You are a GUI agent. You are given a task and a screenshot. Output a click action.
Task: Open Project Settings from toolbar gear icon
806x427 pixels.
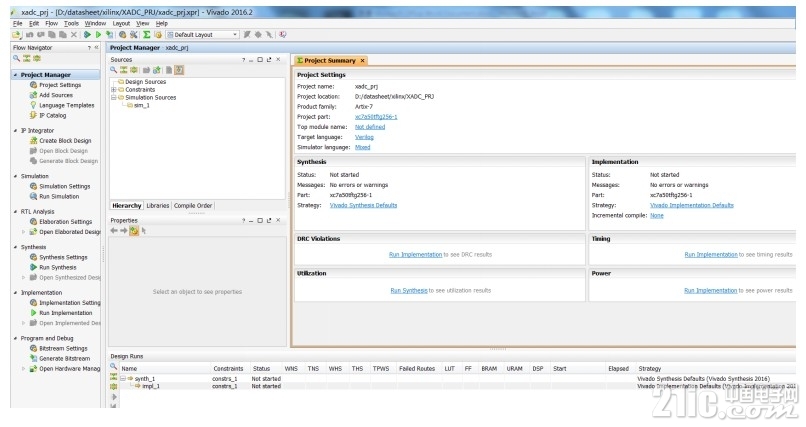122,34
